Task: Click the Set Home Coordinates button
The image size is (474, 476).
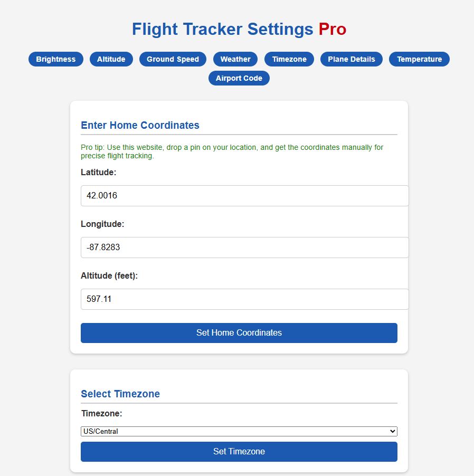Action: (239, 333)
